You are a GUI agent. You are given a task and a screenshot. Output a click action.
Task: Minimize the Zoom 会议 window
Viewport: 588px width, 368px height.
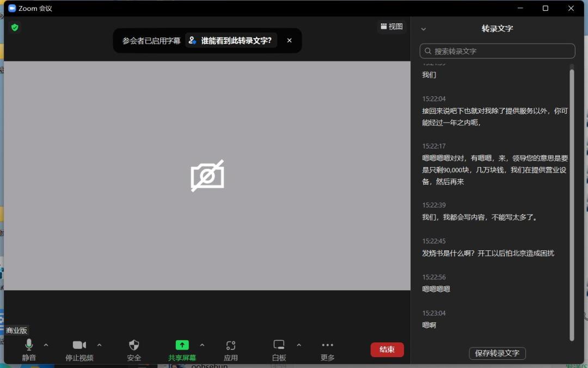click(520, 8)
